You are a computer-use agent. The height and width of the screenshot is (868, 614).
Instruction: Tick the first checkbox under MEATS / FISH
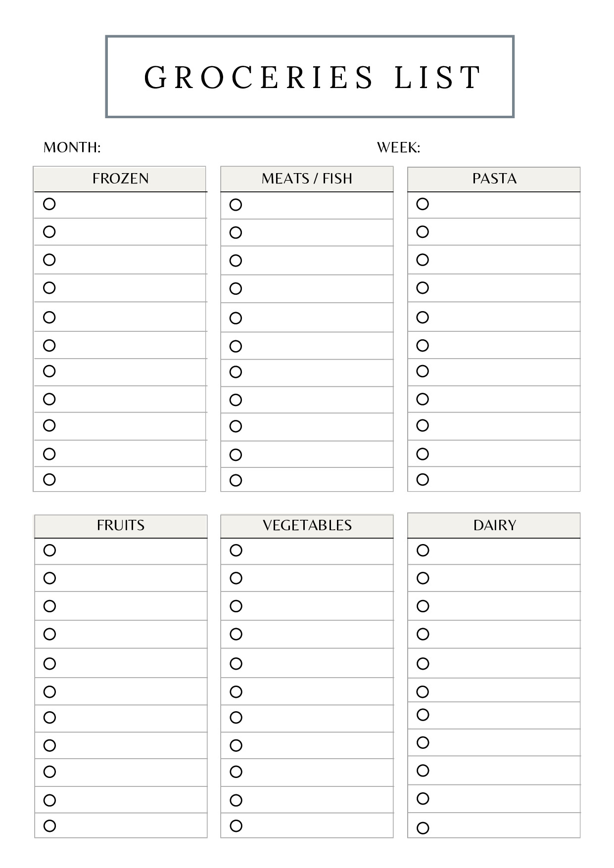pos(236,205)
